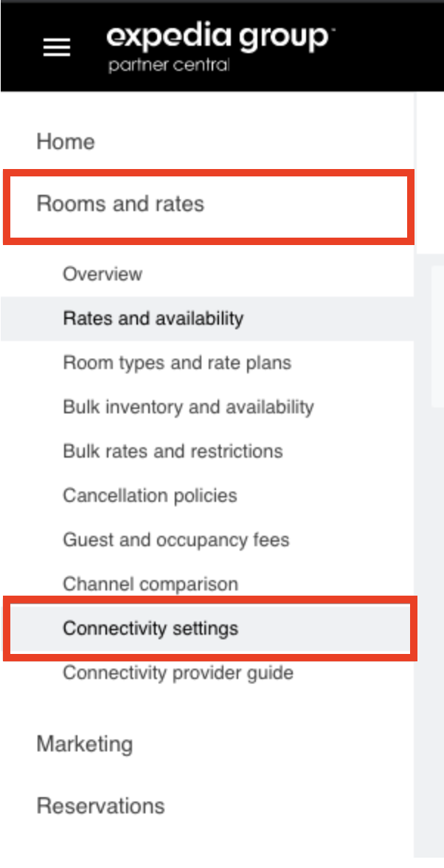Expand the Reservations section
The image size is (444, 868).
coord(100,805)
